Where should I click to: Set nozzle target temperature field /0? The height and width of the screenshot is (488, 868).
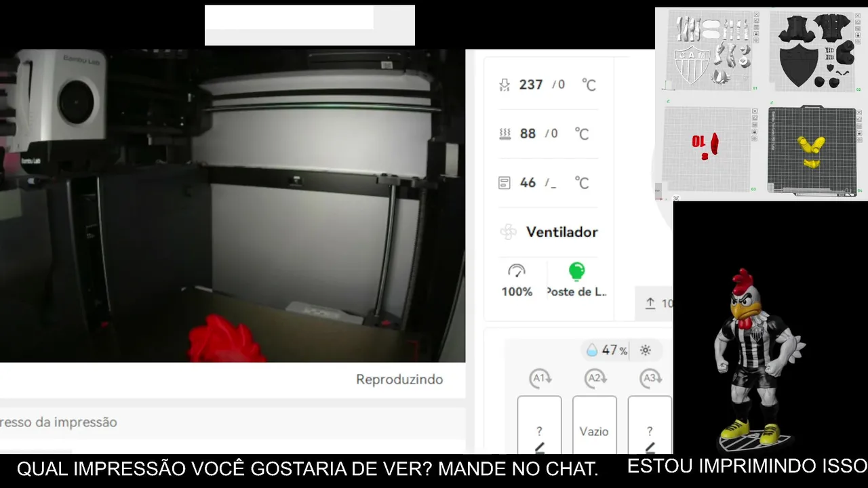(x=558, y=85)
